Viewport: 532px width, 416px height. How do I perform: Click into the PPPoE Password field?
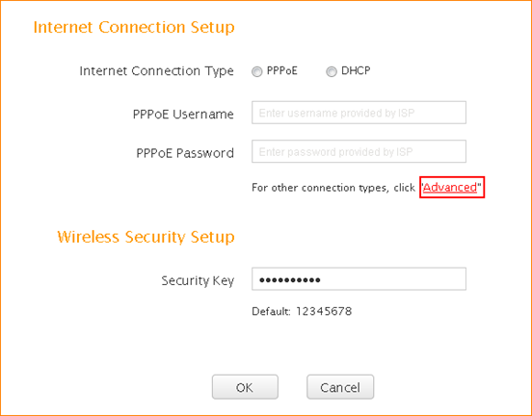[x=359, y=151]
